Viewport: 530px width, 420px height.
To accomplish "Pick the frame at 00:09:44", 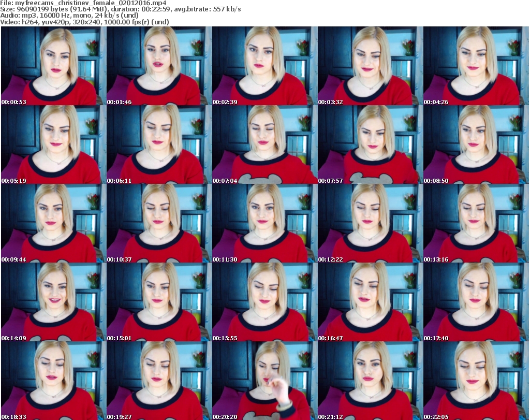I will click(53, 224).
